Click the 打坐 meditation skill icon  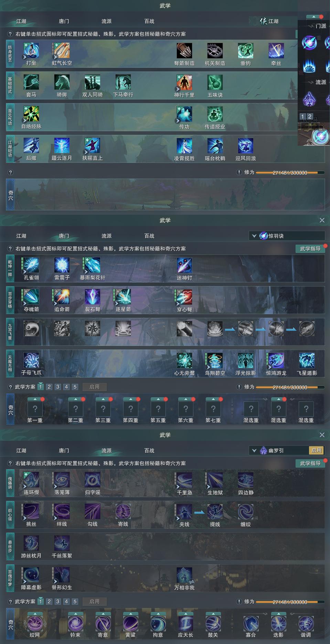[x=31, y=51]
